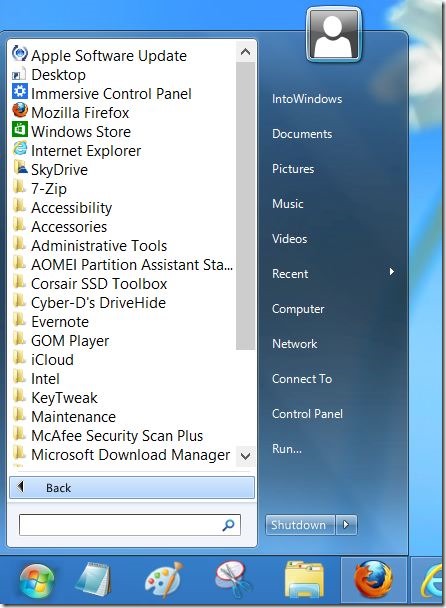The height and width of the screenshot is (608, 446).
Task: Open Apple Software Update icon
Action: click(x=19, y=54)
